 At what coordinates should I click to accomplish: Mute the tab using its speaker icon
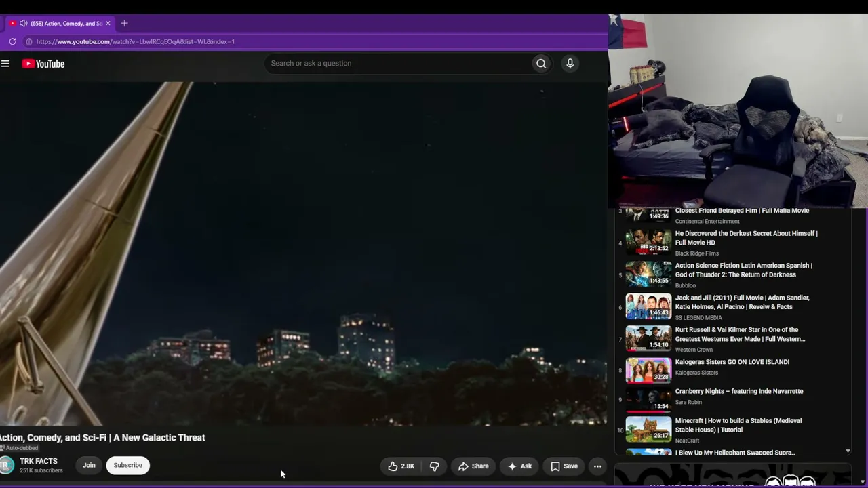(x=23, y=23)
